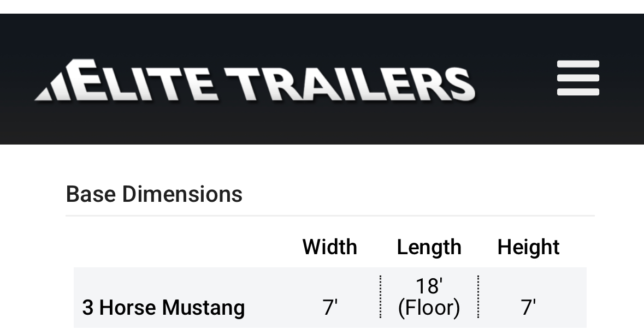Screen dimensions: 644x336
Task: Open the hamburger navigation menu
Action: (578, 78)
